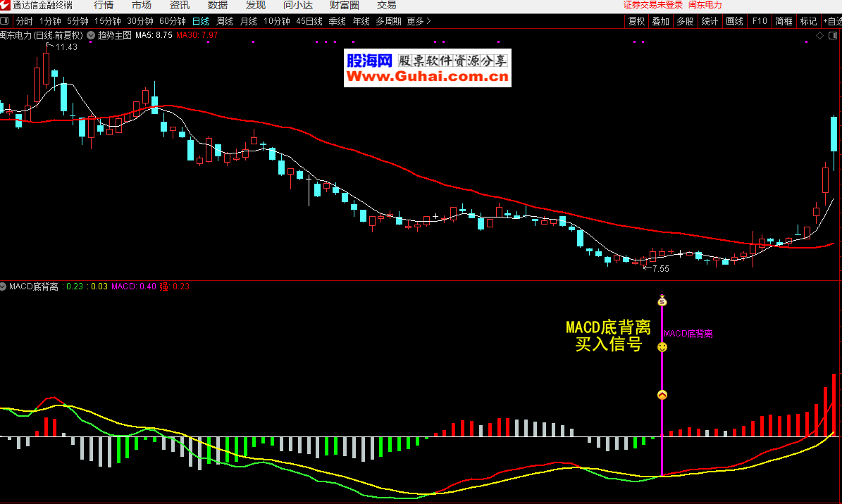Switch to the 60分钟 period tab
Viewport: 842px width, 504px height.
point(173,22)
